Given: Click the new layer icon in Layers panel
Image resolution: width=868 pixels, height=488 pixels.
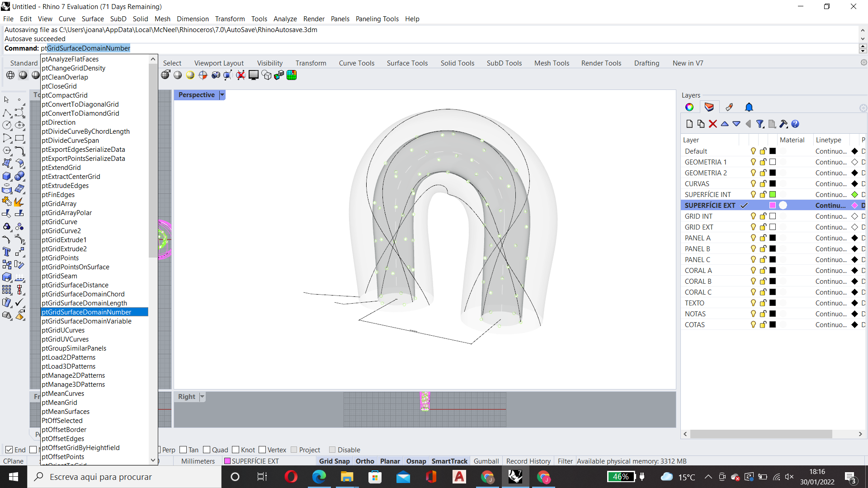Looking at the screenshot, I should (x=689, y=124).
